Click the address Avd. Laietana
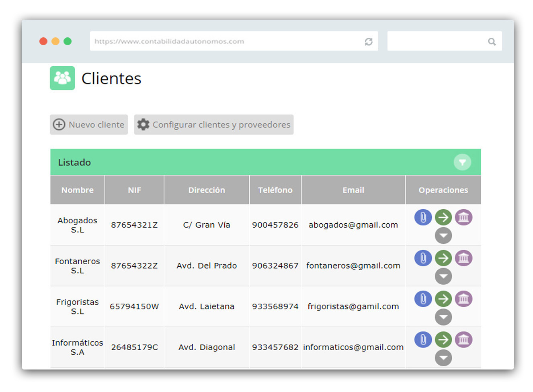The image size is (533, 392). pos(207,306)
